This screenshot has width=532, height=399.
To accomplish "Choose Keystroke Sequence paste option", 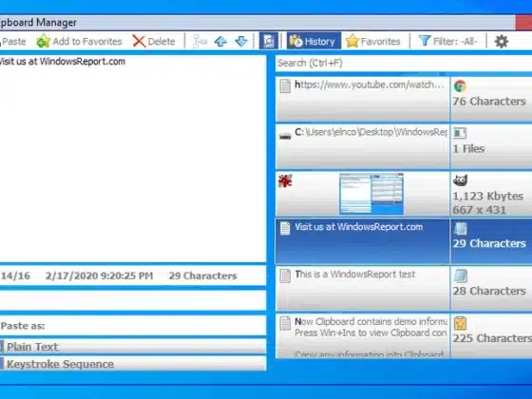I will click(133, 364).
